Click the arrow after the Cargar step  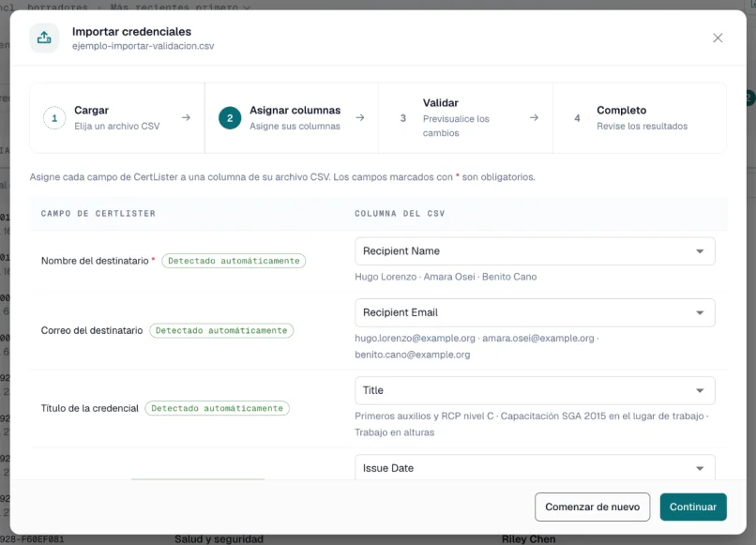click(x=186, y=117)
